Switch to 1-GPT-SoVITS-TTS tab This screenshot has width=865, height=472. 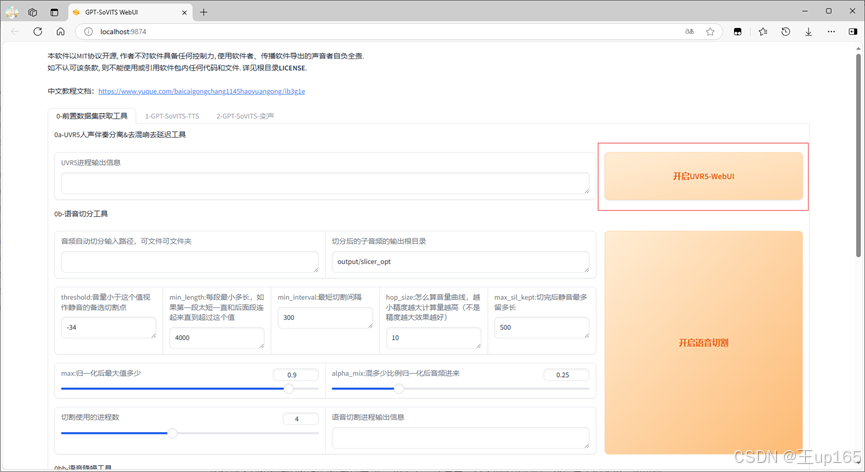[x=172, y=116]
